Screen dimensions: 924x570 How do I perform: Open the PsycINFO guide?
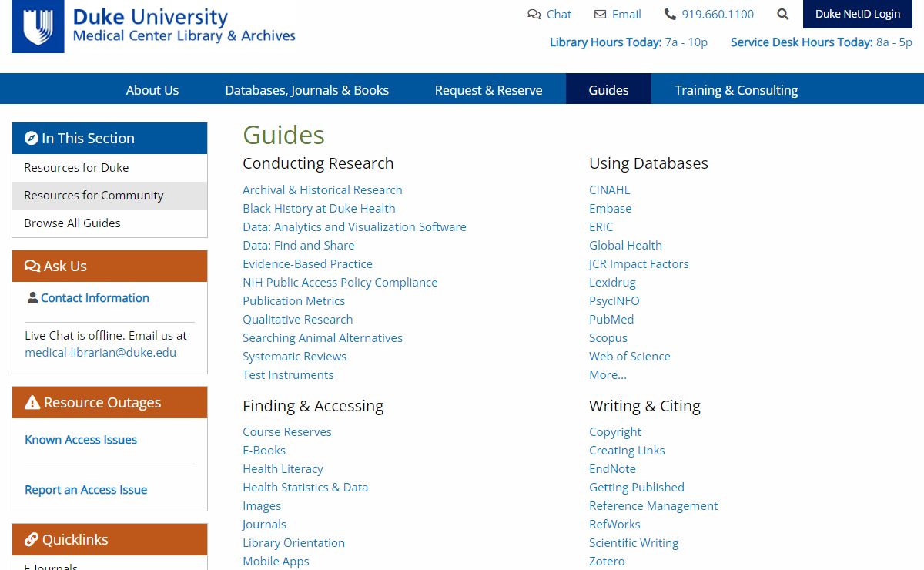tap(614, 300)
